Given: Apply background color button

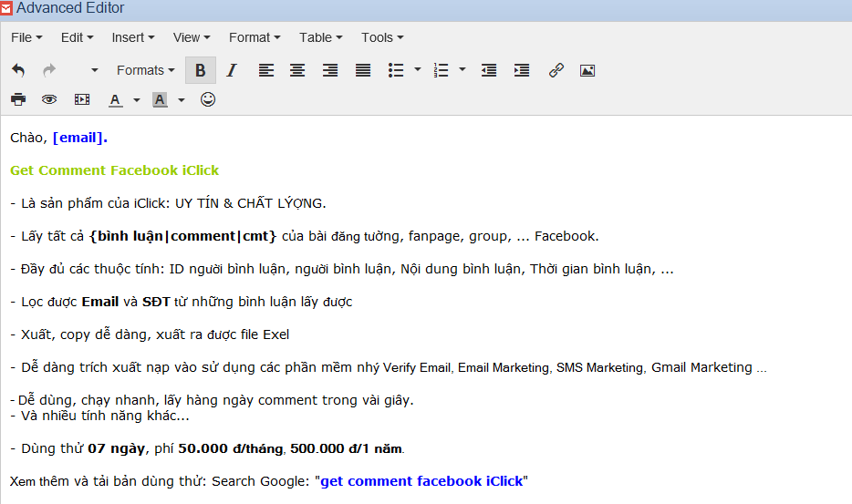Looking at the screenshot, I should (160, 100).
